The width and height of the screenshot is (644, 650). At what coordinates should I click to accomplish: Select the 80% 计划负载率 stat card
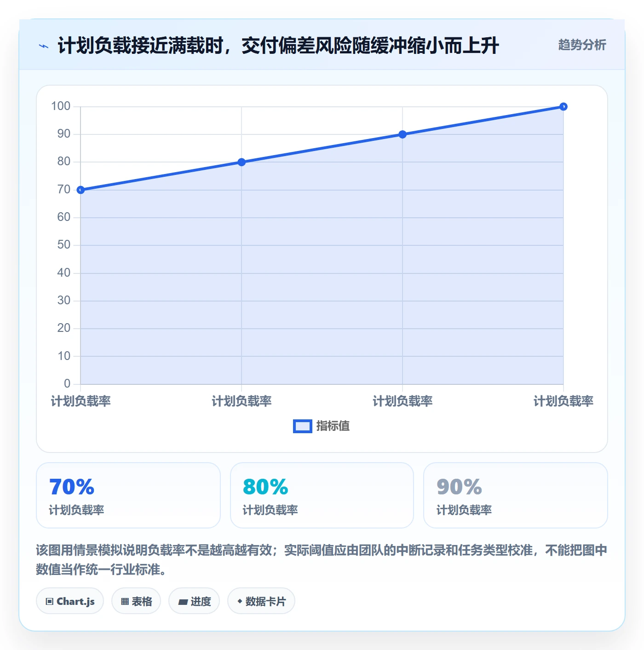(322, 495)
